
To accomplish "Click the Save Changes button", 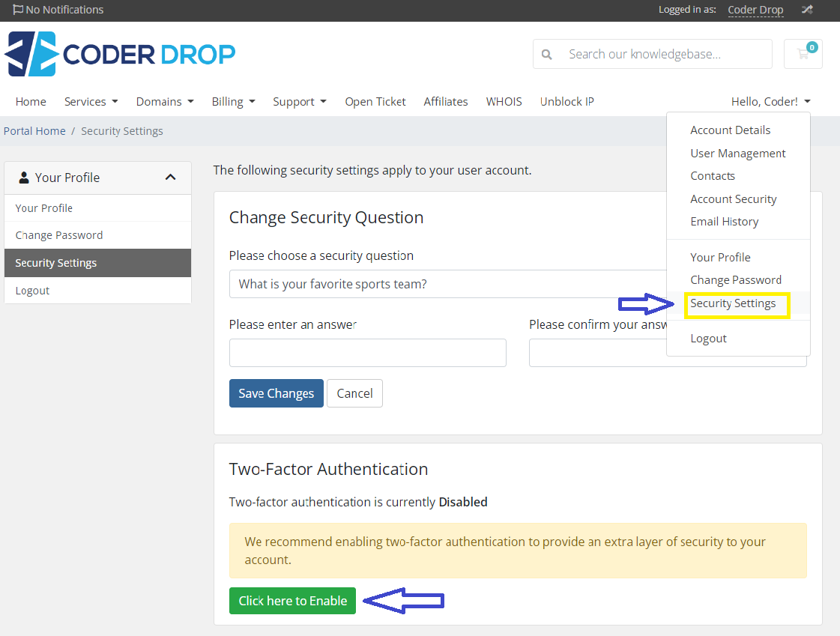I will [x=277, y=393].
